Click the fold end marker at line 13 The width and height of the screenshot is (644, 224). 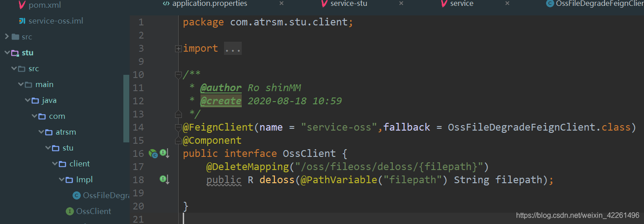tap(178, 113)
